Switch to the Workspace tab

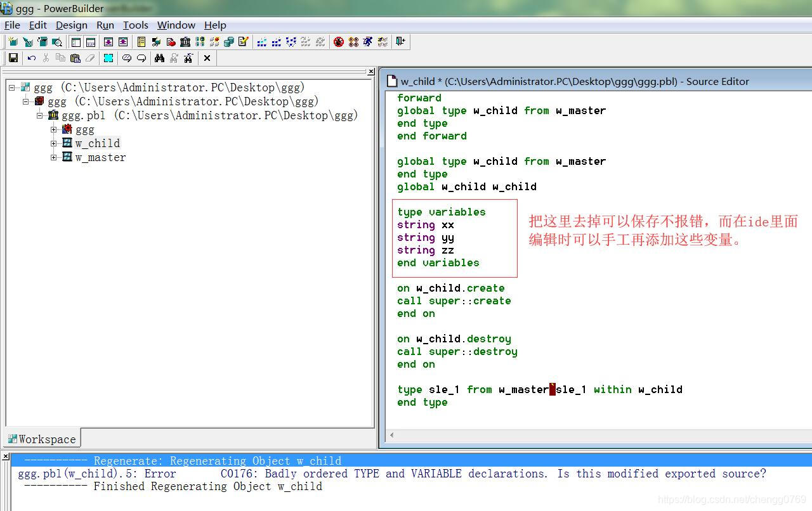pyautogui.click(x=42, y=439)
